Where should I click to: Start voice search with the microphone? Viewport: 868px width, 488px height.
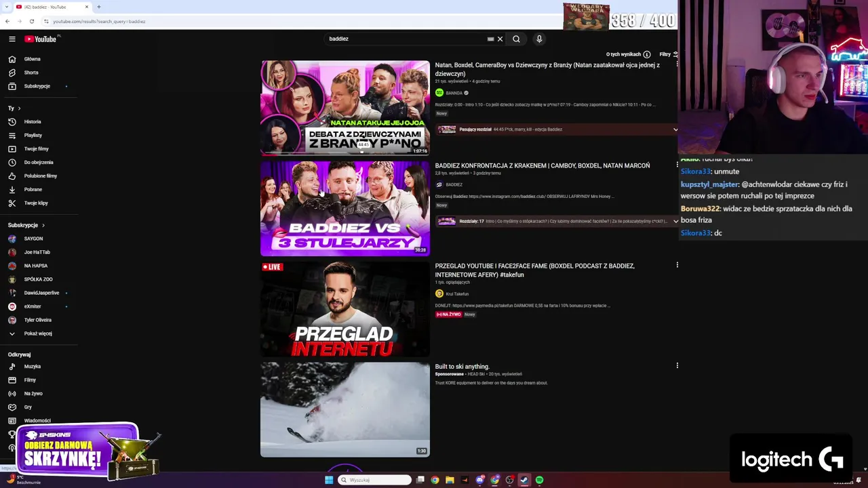point(539,39)
